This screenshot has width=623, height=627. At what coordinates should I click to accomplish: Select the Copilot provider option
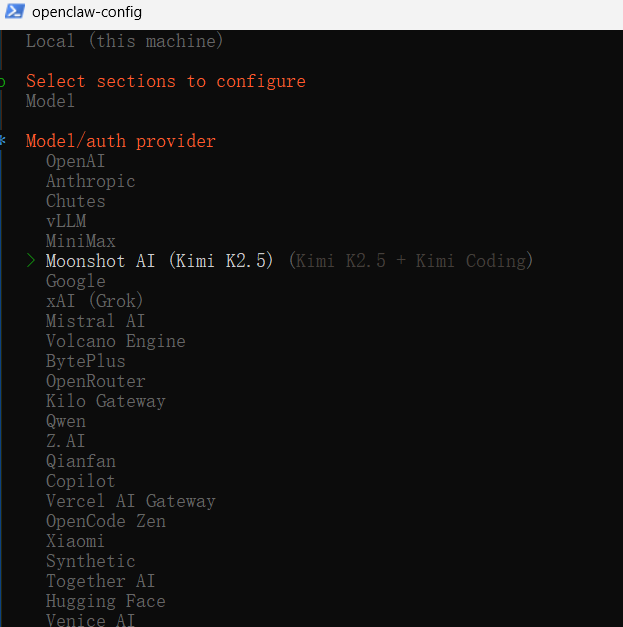80,481
